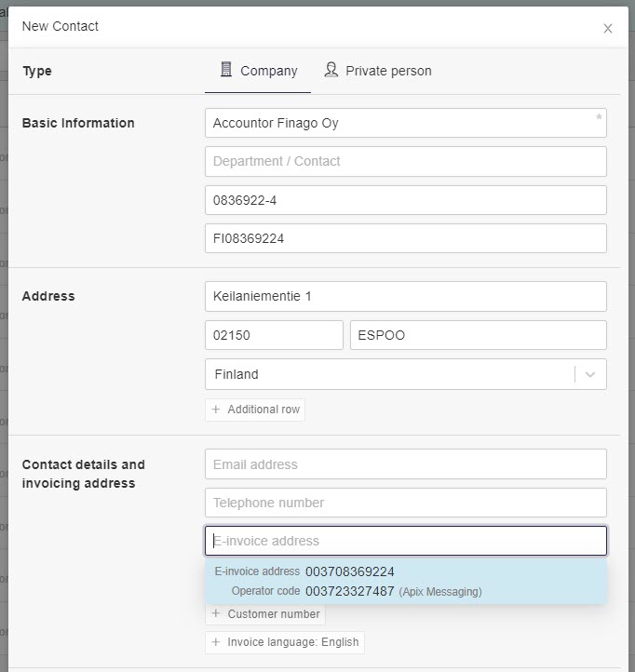Add an Additional row to address

point(255,410)
